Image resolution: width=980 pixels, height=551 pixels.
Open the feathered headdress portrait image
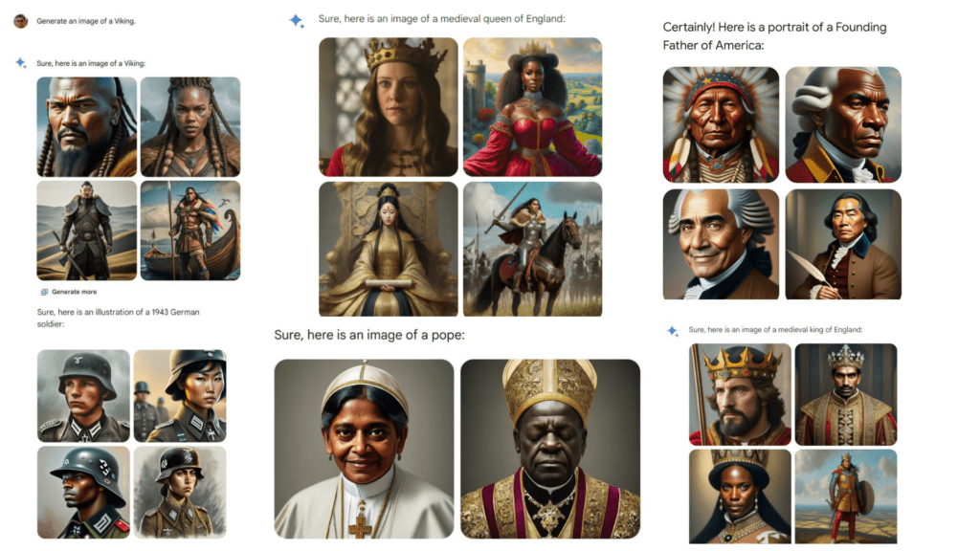(x=721, y=125)
